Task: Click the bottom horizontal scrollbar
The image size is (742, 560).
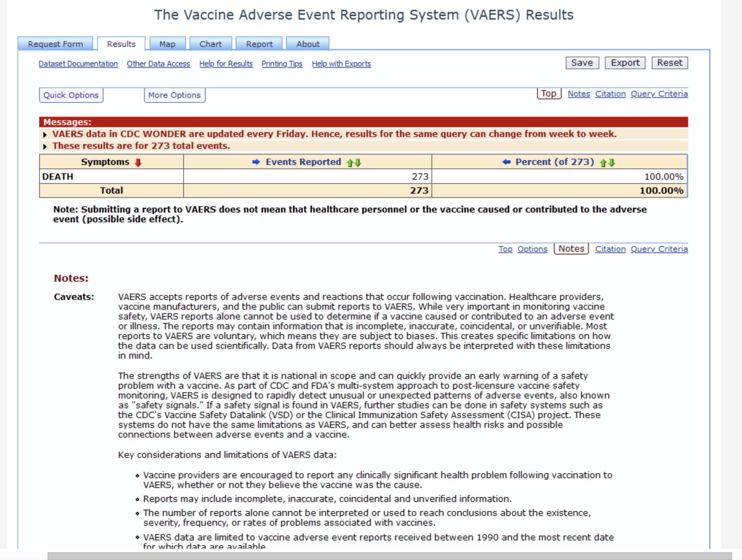Action: coord(390,556)
